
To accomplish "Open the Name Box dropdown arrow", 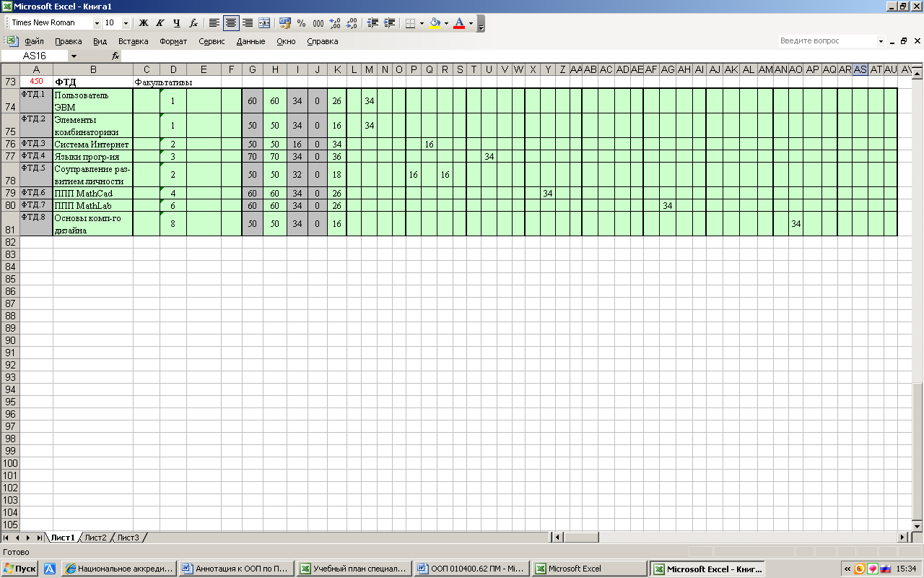I will 74,56.
